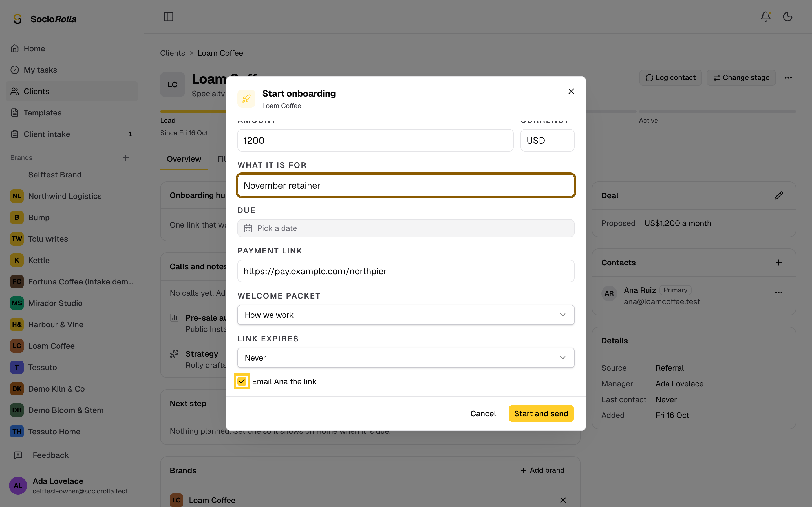Open the Welcome Packet dropdown

406,315
